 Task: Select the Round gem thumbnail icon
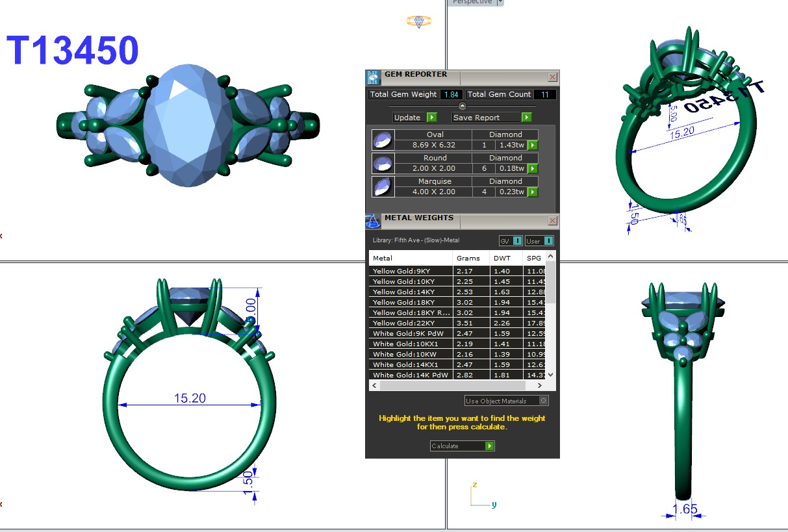383,163
